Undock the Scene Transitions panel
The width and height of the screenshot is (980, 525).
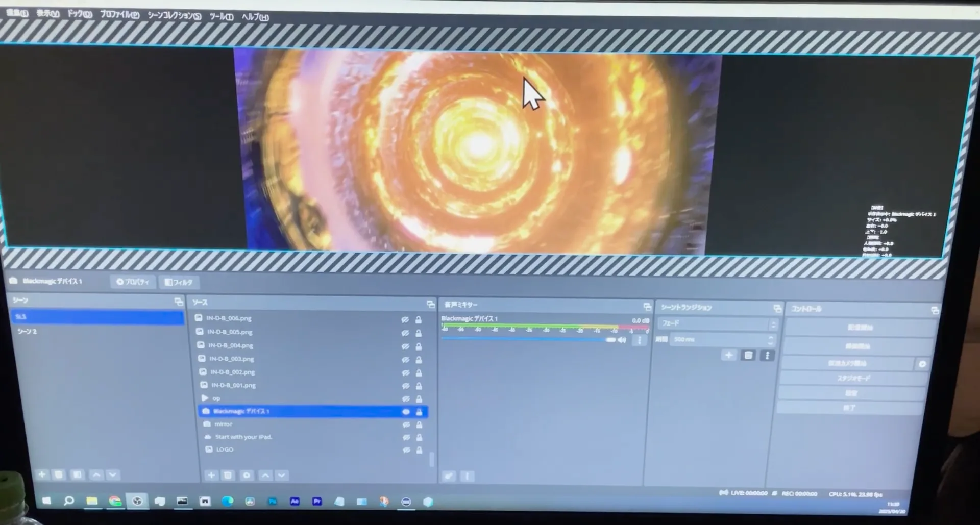click(777, 308)
